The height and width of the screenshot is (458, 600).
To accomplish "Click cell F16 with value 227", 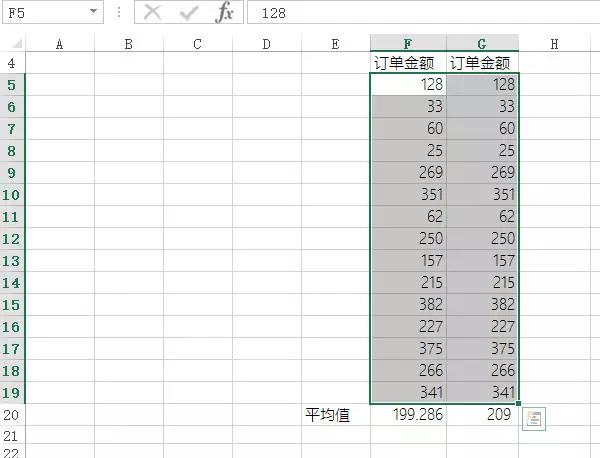I will 408,327.
